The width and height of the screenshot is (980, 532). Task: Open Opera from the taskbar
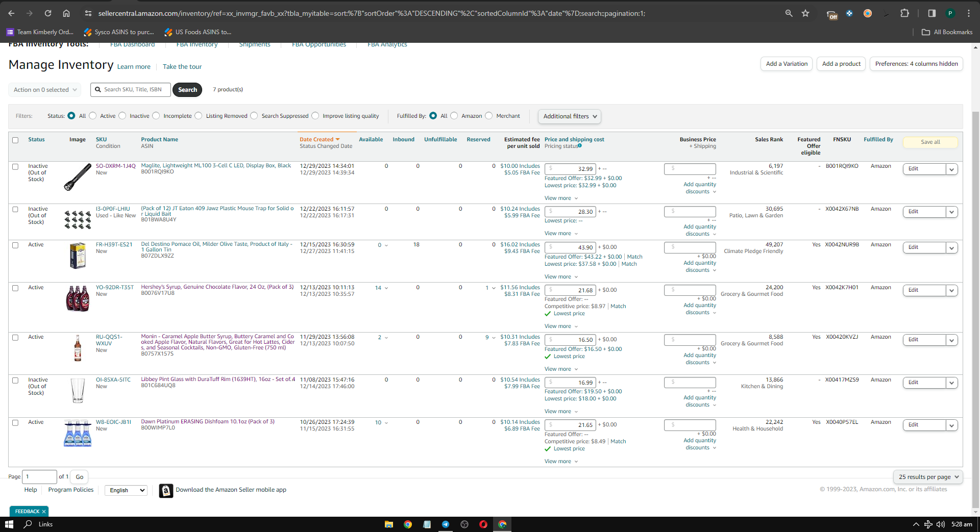(483, 524)
